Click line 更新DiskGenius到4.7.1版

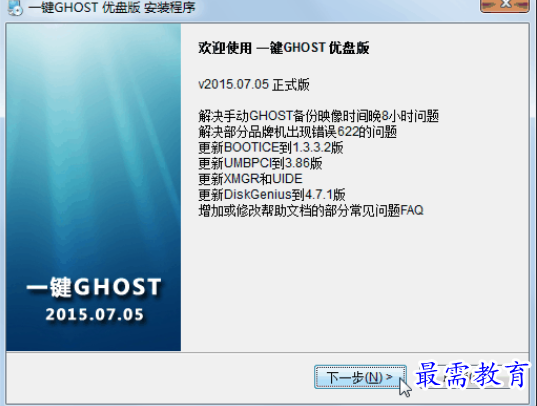point(272,195)
